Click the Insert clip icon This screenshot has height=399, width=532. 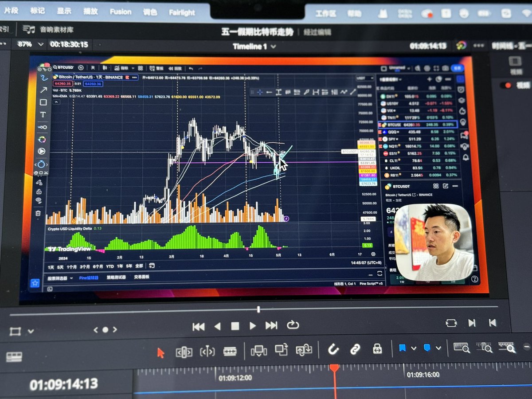(258, 351)
